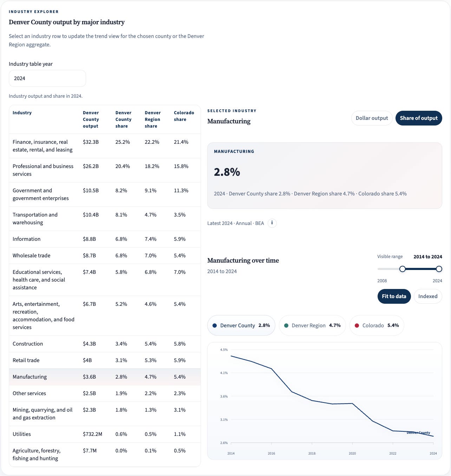Select the Finance, insurance, real estate row
This screenshot has height=476, width=451.
pos(105,146)
